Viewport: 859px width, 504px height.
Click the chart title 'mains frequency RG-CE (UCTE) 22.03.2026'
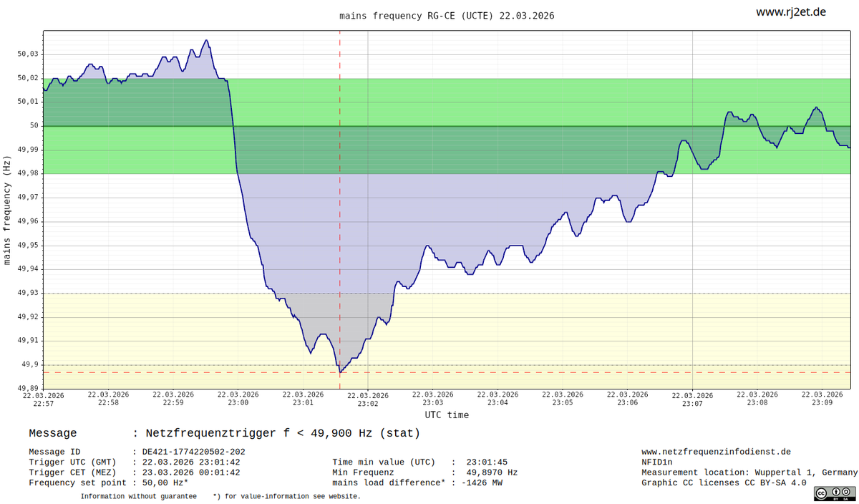point(447,15)
